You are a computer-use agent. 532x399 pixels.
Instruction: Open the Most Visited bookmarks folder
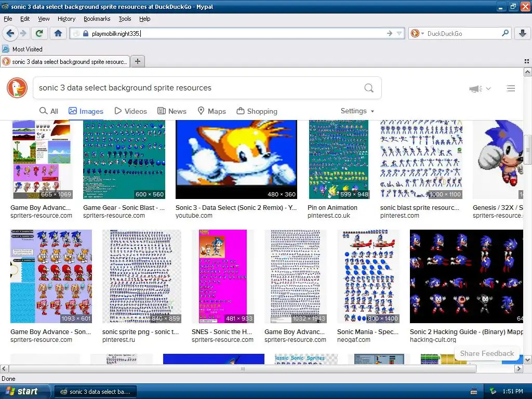click(x=22, y=49)
